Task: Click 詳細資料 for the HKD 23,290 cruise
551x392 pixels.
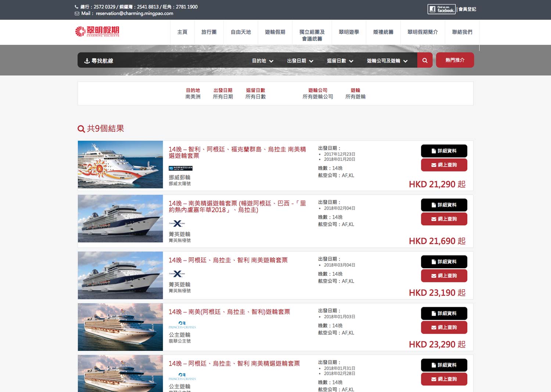Action: 444,313
